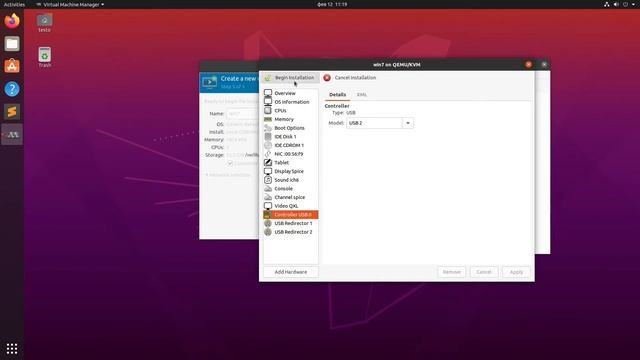Select Tablet input device
Screen dimensions: 640x360
click(291, 162)
